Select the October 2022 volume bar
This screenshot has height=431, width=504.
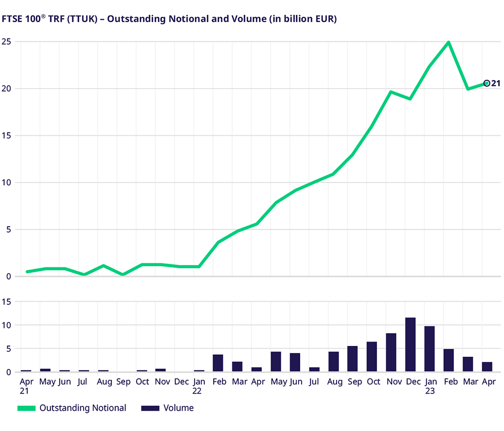click(x=372, y=357)
